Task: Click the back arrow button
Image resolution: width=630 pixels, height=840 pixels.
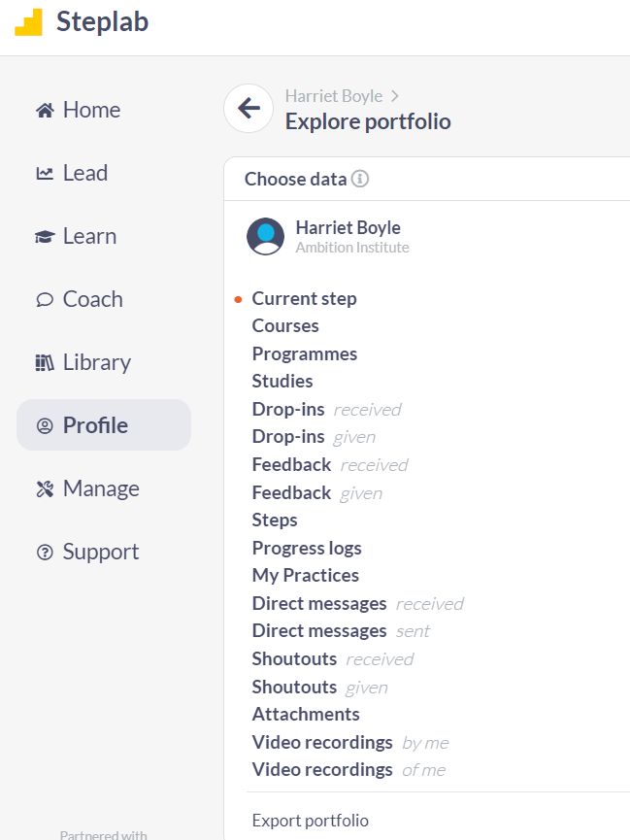Action: click(x=249, y=108)
